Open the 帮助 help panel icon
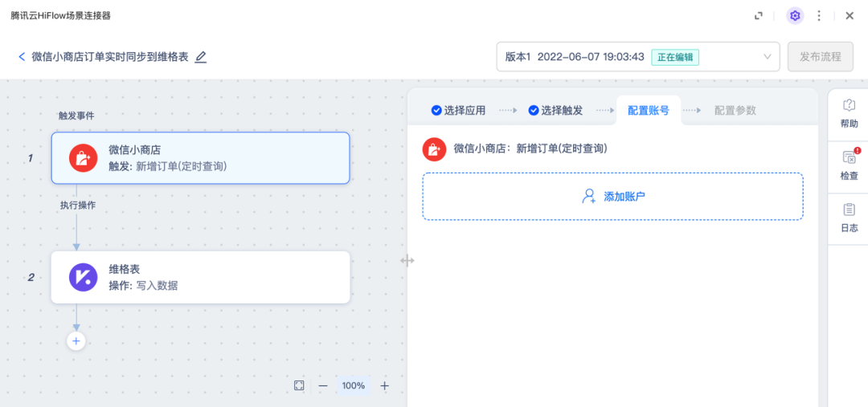 click(x=849, y=113)
